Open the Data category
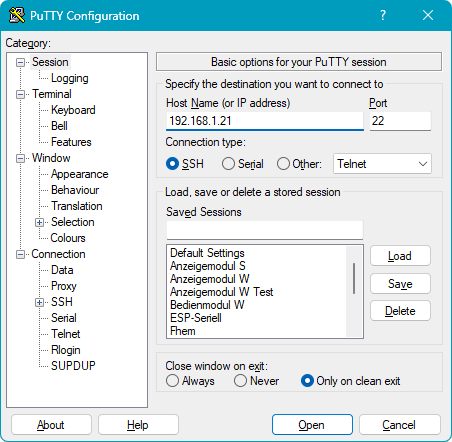 point(62,270)
